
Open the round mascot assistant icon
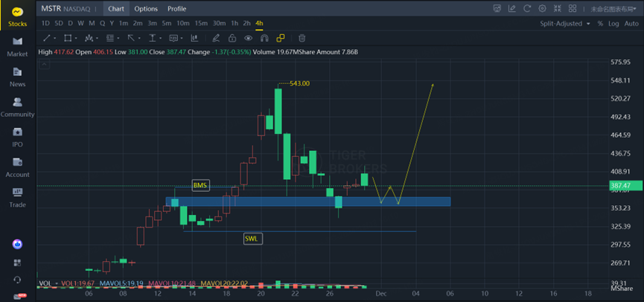[x=17, y=244]
